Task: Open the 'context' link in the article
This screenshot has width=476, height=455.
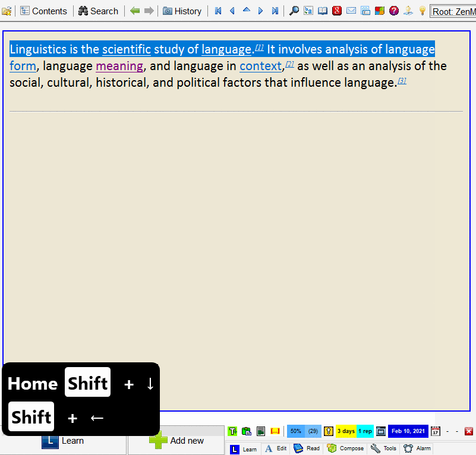Action: click(x=260, y=66)
